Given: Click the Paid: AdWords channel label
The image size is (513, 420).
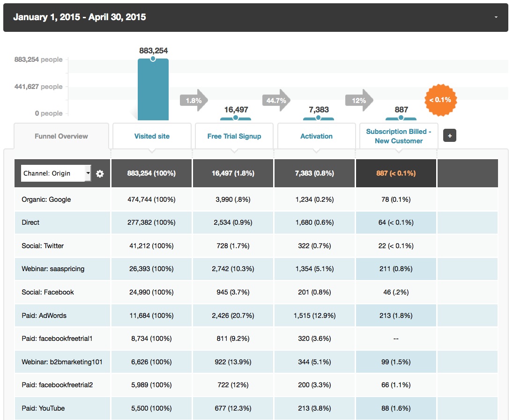Looking at the screenshot, I should (44, 316).
